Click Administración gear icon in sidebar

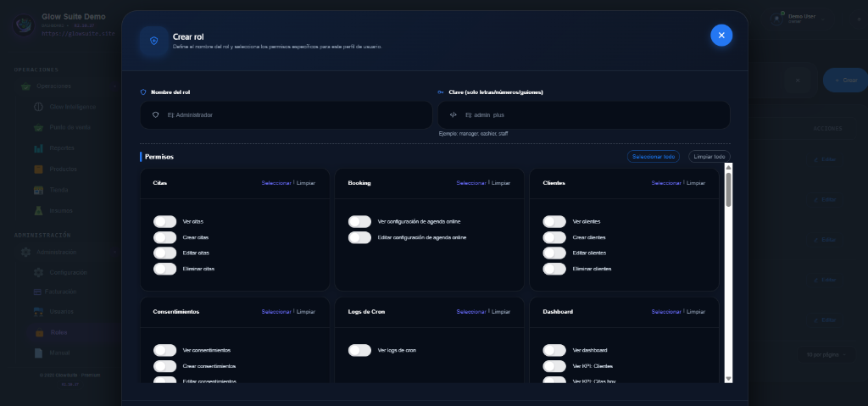click(x=25, y=252)
